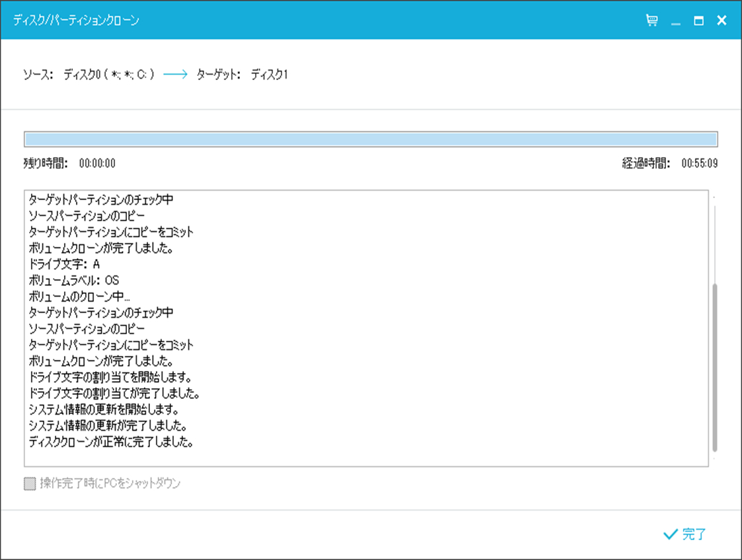Click the source label ディスク0 ( *: *: C: )
Screen dimensions: 742x560
point(109,74)
